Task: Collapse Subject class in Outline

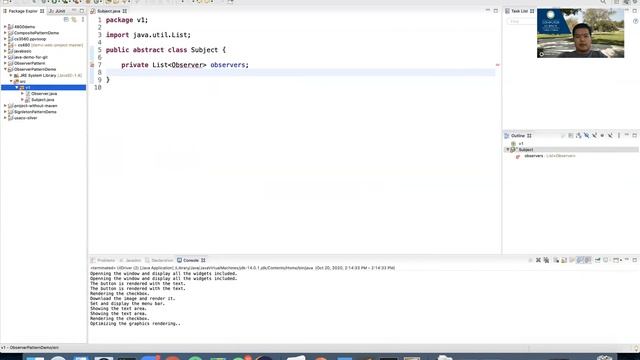Action: tap(508, 150)
